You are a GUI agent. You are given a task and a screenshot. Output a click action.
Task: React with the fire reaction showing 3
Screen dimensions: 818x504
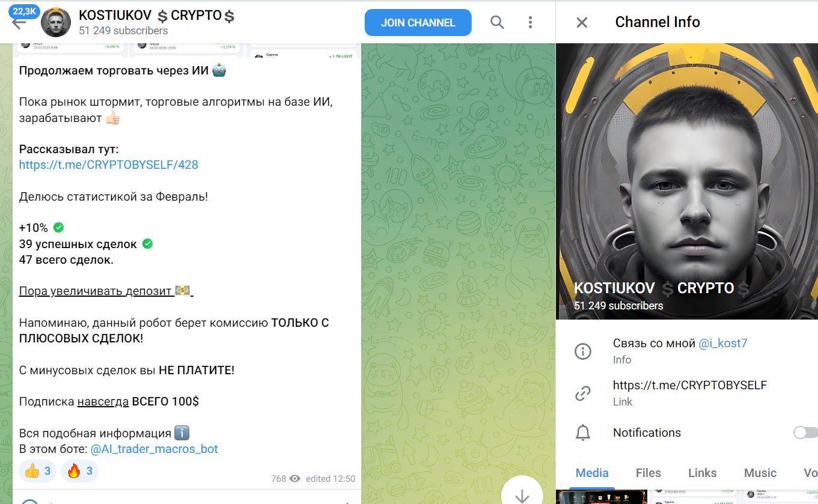click(80, 471)
